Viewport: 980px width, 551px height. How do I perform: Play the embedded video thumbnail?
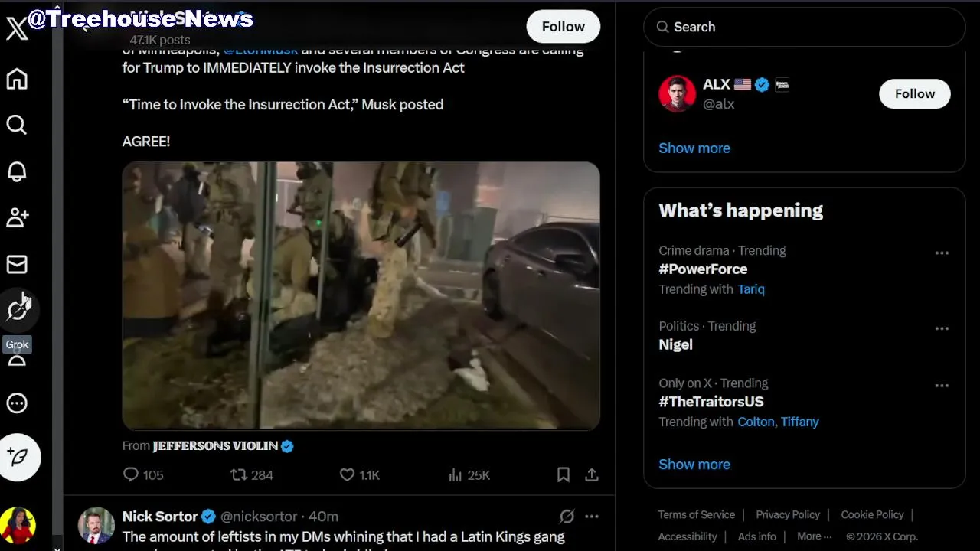pyautogui.click(x=361, y=295)
